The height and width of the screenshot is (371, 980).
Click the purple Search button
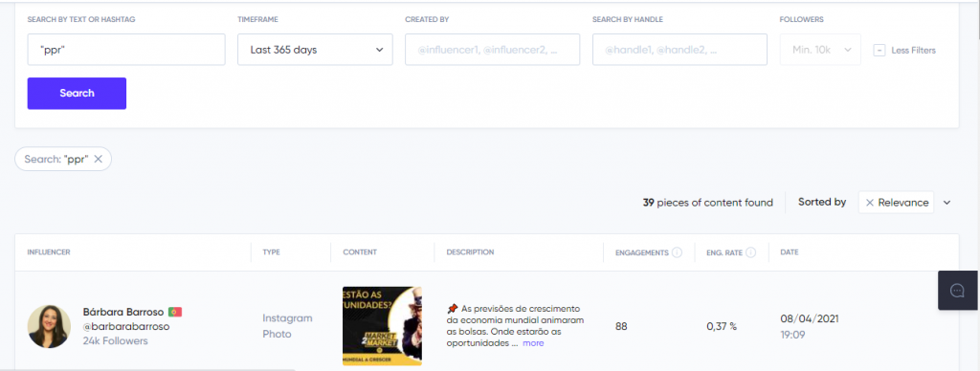tap(77, 93)
